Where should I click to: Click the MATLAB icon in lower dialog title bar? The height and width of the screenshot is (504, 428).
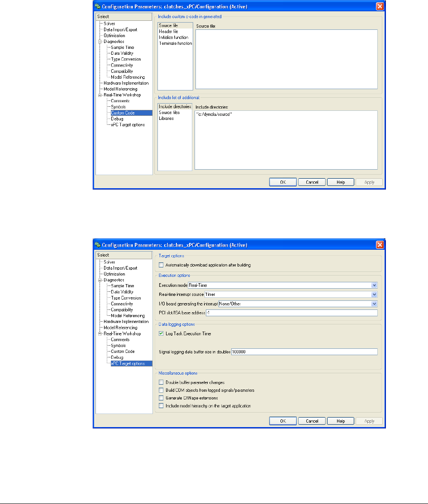98,245
